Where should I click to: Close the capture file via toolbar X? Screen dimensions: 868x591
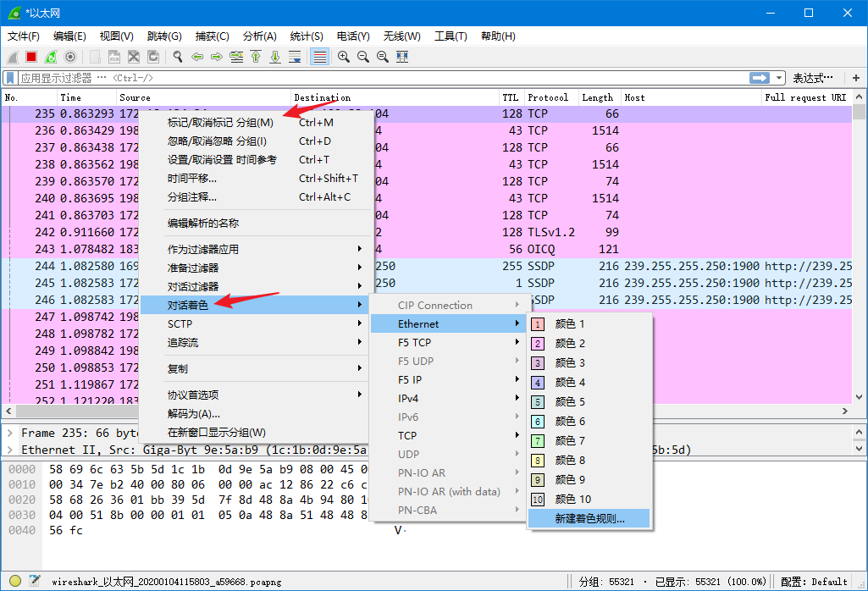[x=134, y=57]
